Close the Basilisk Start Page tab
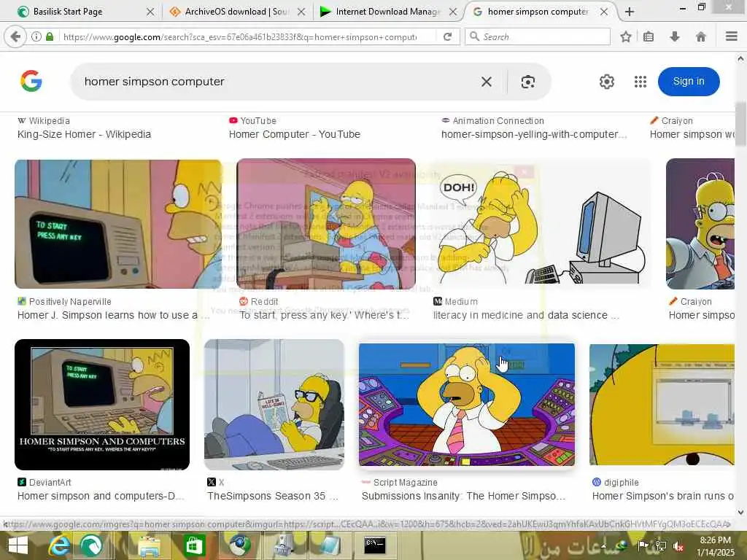This screenshot has height=560, width=747. [150, 12]
